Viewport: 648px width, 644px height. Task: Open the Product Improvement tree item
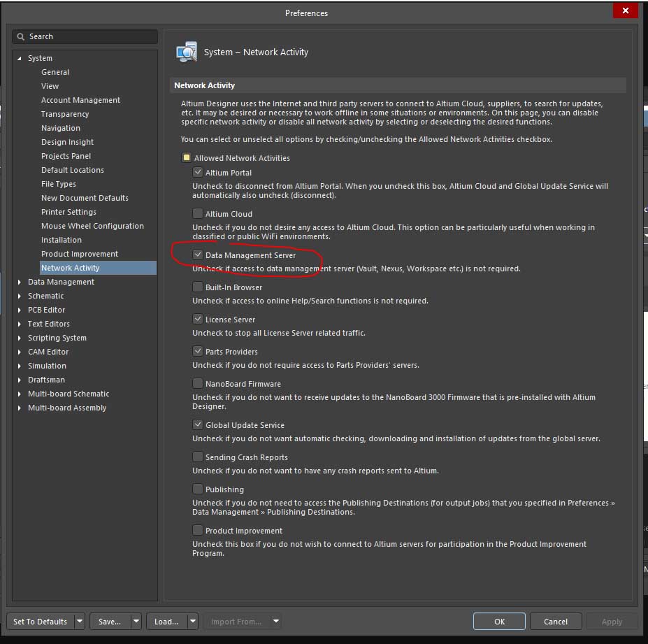click(x=80, y=254)
